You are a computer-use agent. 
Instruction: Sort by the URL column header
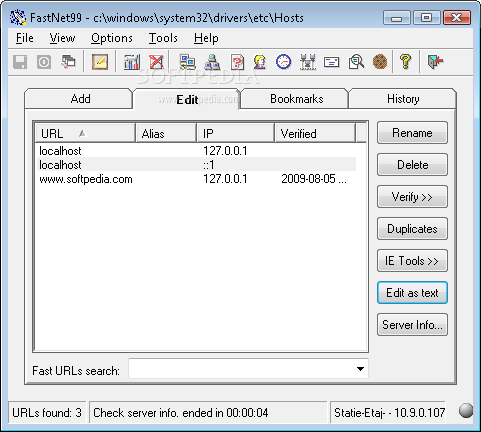[85, 133]
